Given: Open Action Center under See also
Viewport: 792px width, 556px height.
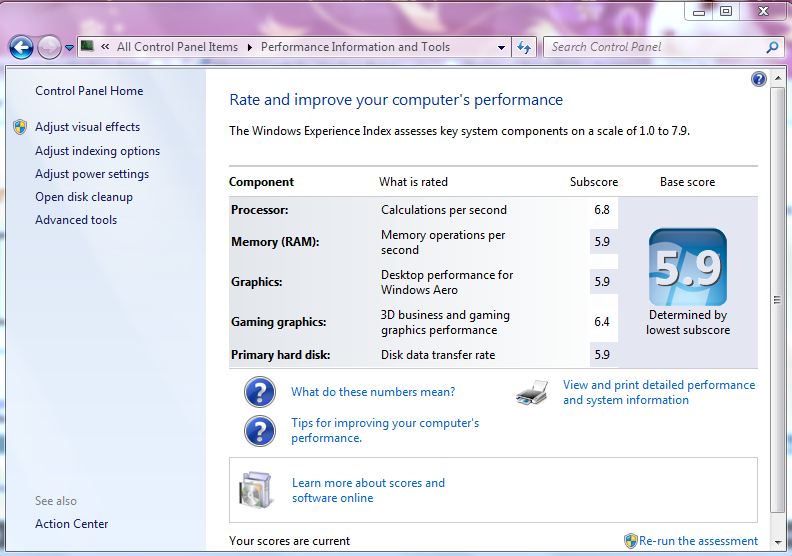Looking at the screenshot, I should [x=72, y=524].
